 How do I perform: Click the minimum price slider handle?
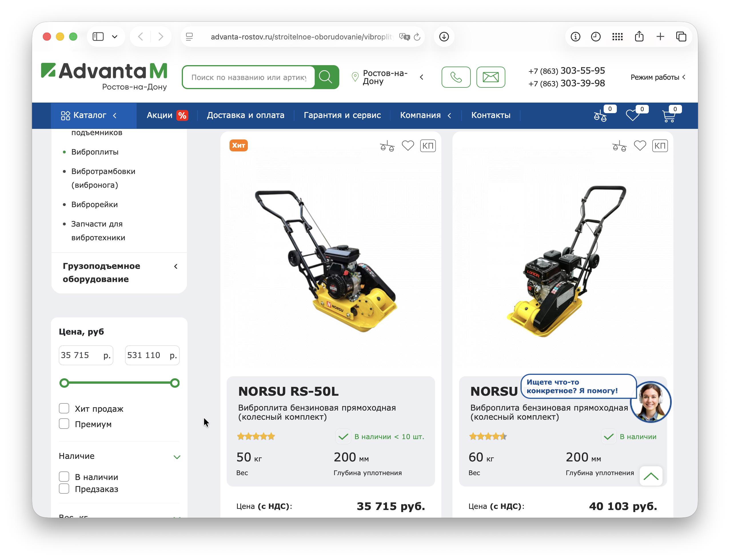[x=64, y=383]
